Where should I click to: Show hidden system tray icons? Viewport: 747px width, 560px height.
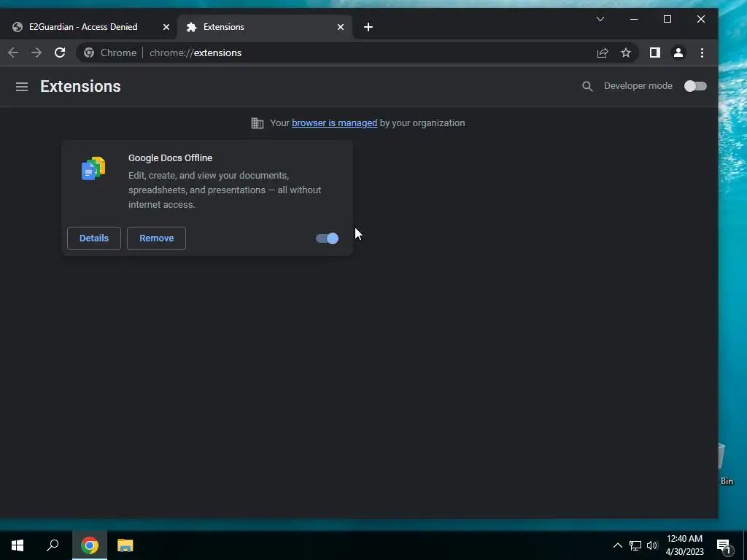(617, 545)
